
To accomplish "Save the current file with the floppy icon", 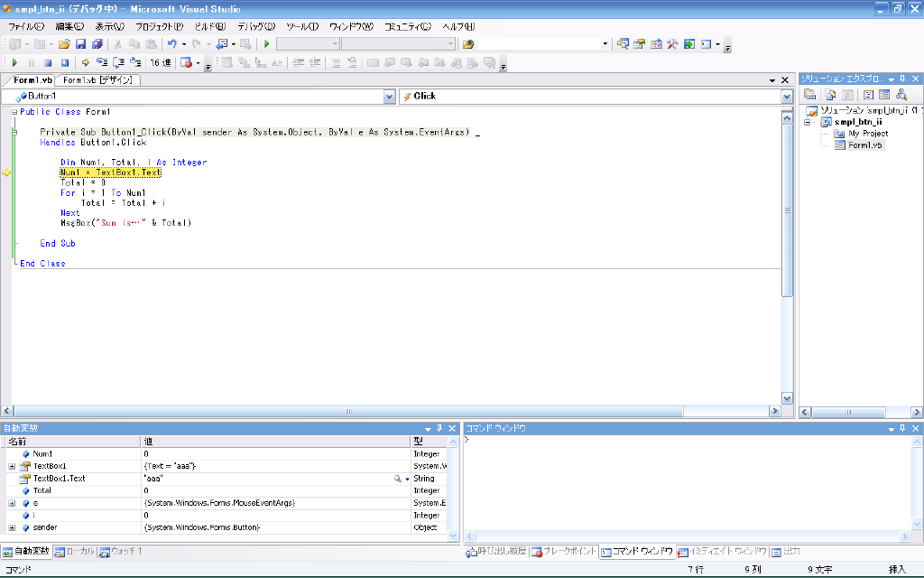I will click(80, 44).
